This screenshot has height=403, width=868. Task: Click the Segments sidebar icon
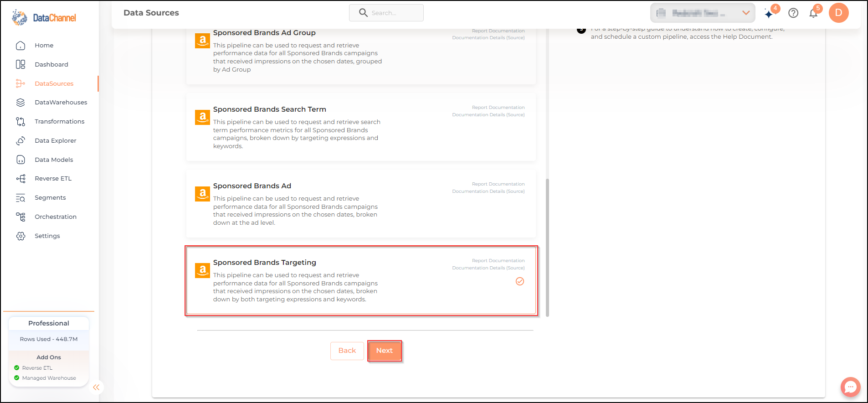(x=21, y=198)
